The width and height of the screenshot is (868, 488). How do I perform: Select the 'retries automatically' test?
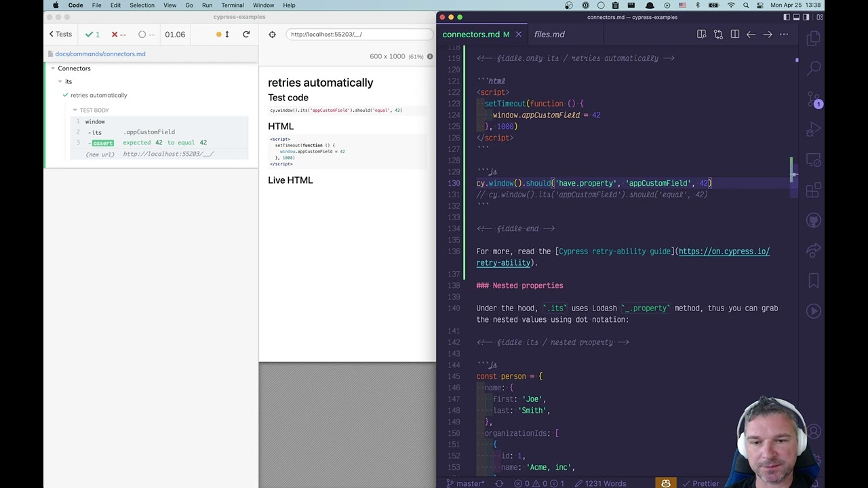point(98,95)
